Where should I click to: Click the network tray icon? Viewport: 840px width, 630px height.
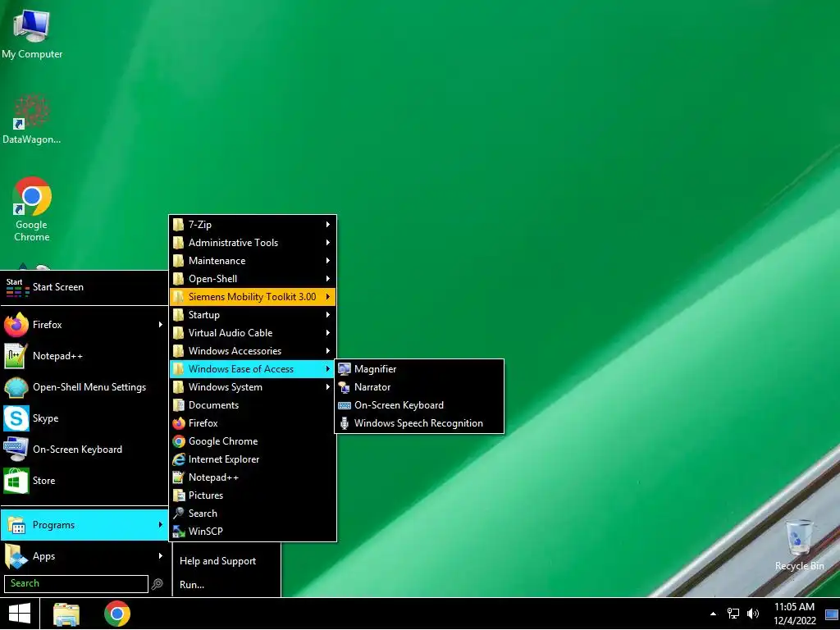733,614
